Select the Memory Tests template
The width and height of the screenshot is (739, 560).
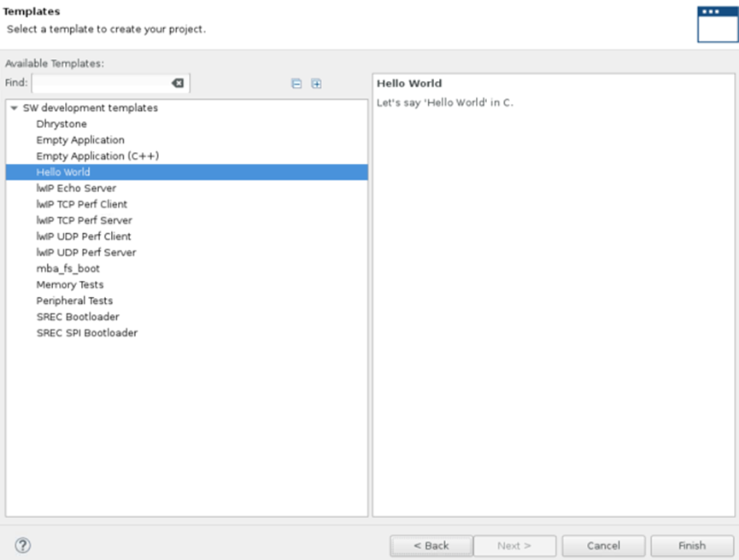pyautogui.click(x=70, y=284)
